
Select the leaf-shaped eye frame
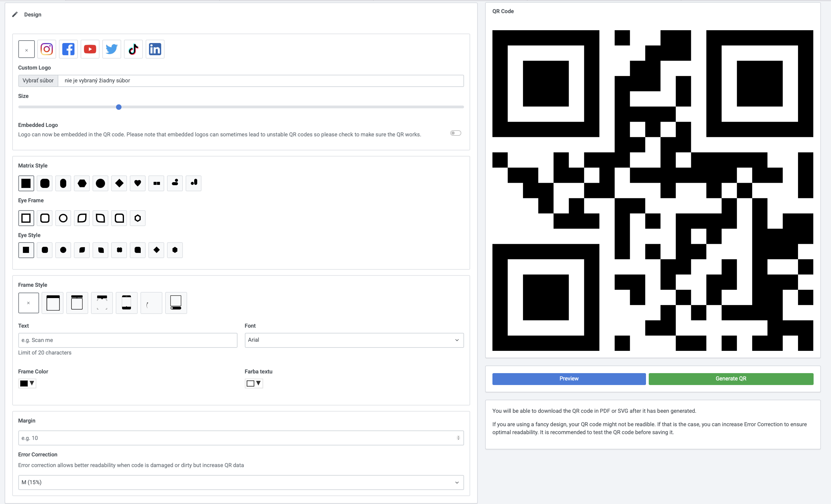82,218
